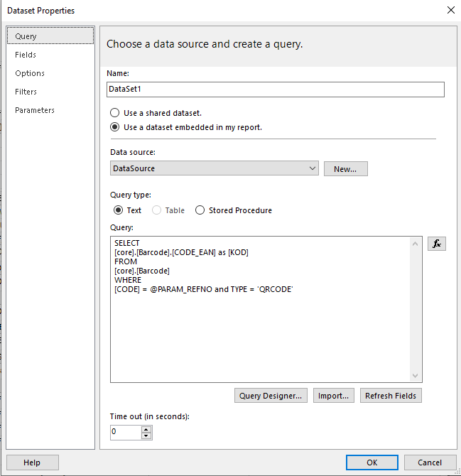
Task: Expand the Data source dropdown
Action: click(313, 168)
